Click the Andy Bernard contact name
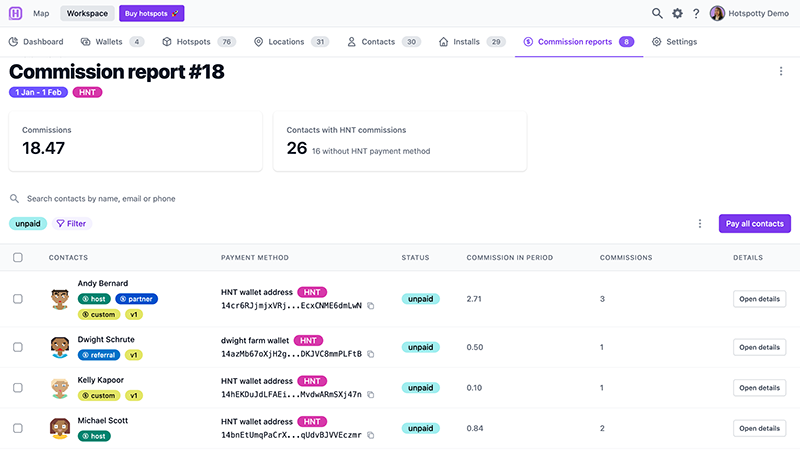This screenshot has height=456, width=800. tap(103, 283)
